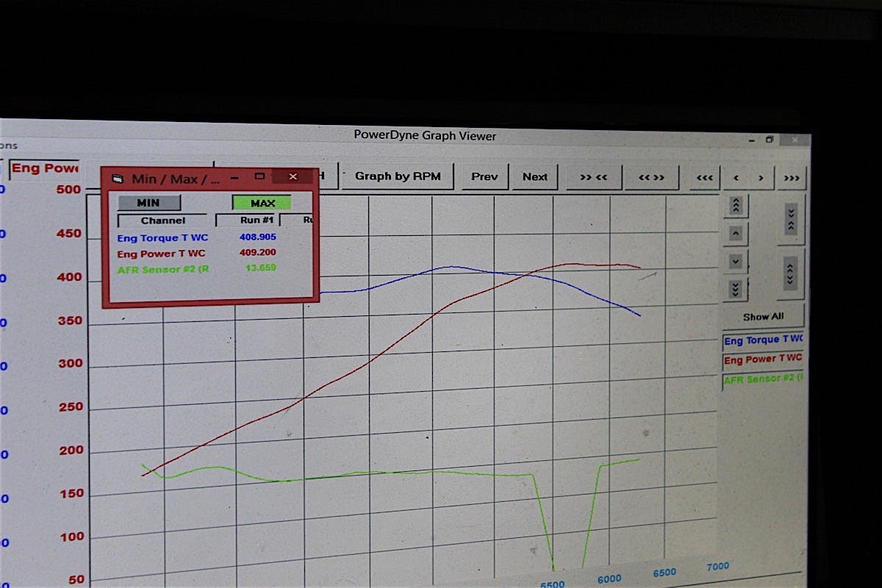The height and width of the screenshot is (588, 882).
Task: Click the Show All button
Action: [x=763, y=317]
